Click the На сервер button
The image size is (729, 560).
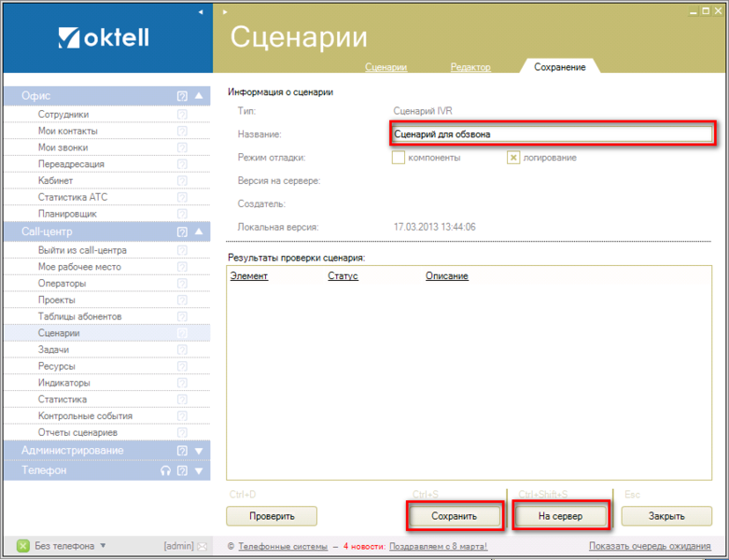tap(561, 516)
